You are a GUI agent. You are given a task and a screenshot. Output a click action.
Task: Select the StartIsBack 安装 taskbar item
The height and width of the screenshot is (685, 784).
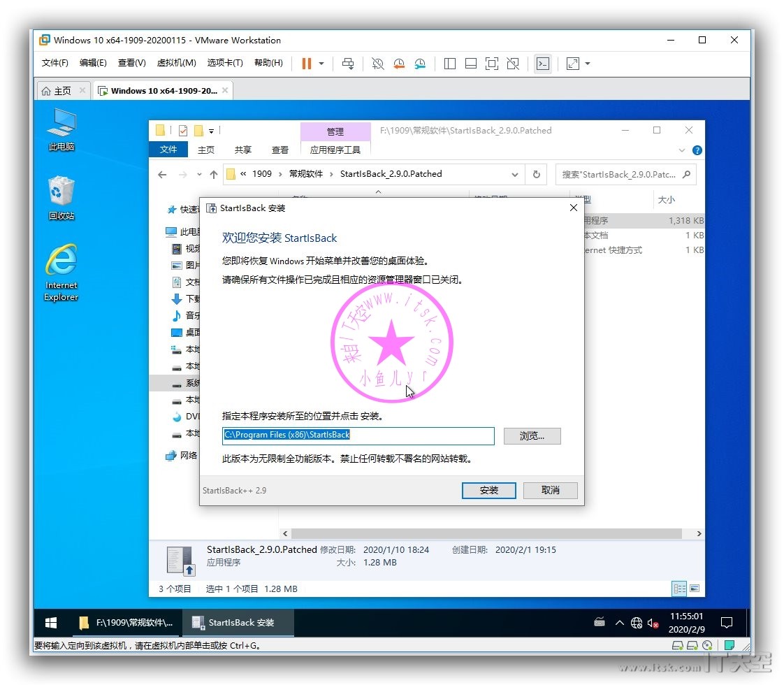[x=238, y=623]
